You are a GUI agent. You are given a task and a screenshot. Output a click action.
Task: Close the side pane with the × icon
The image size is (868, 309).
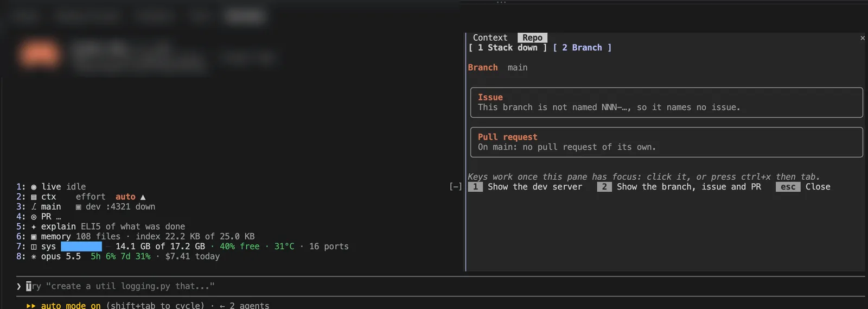point(863,38)
